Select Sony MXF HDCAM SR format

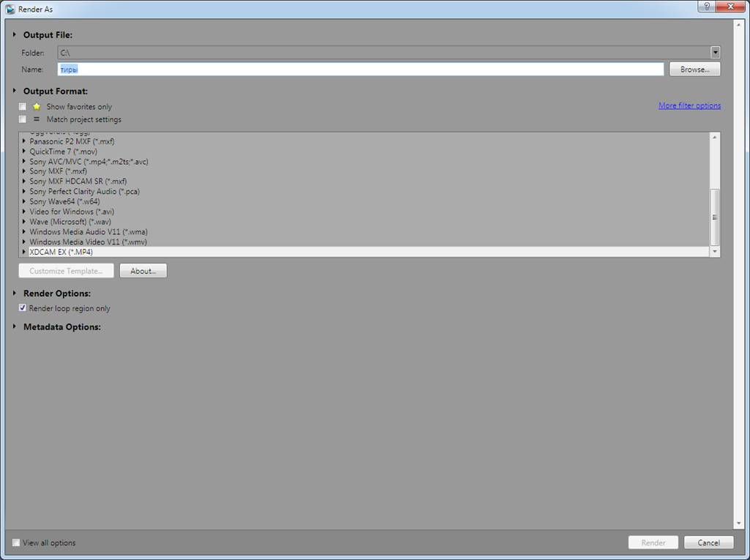(78, 182)
